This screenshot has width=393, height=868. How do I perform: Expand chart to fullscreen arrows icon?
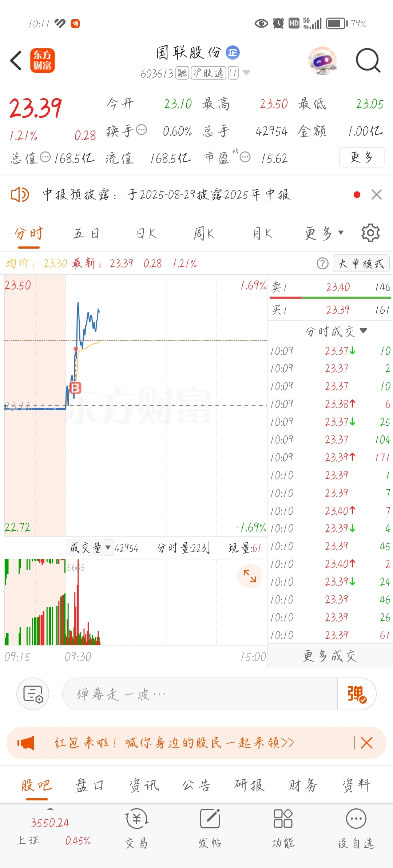click(250, 576)
